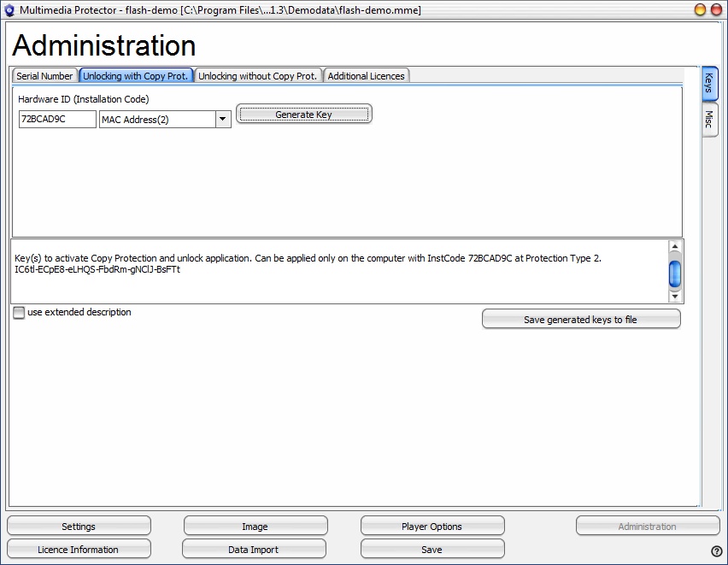Image resolution: width=728 pixels, height=565 pixels.
Task: Click the Multimedia Protector title bar icon
Action: pos(9,10)
